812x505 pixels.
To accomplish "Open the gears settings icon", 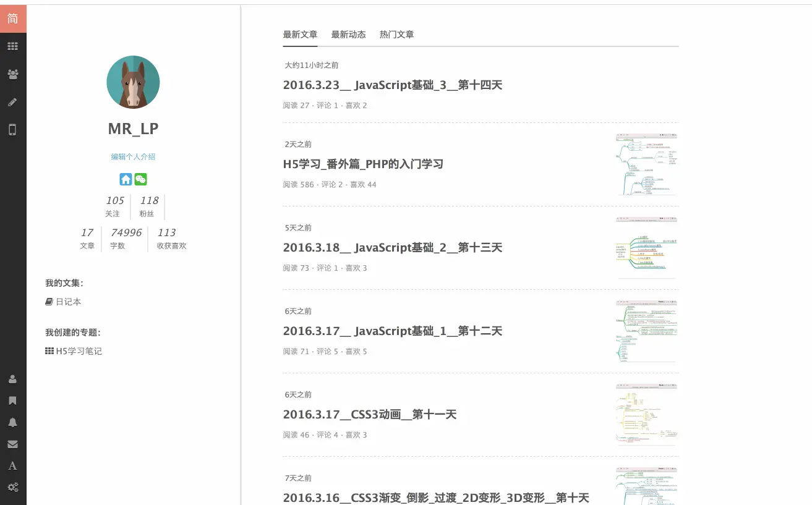I will pos(13,487).
